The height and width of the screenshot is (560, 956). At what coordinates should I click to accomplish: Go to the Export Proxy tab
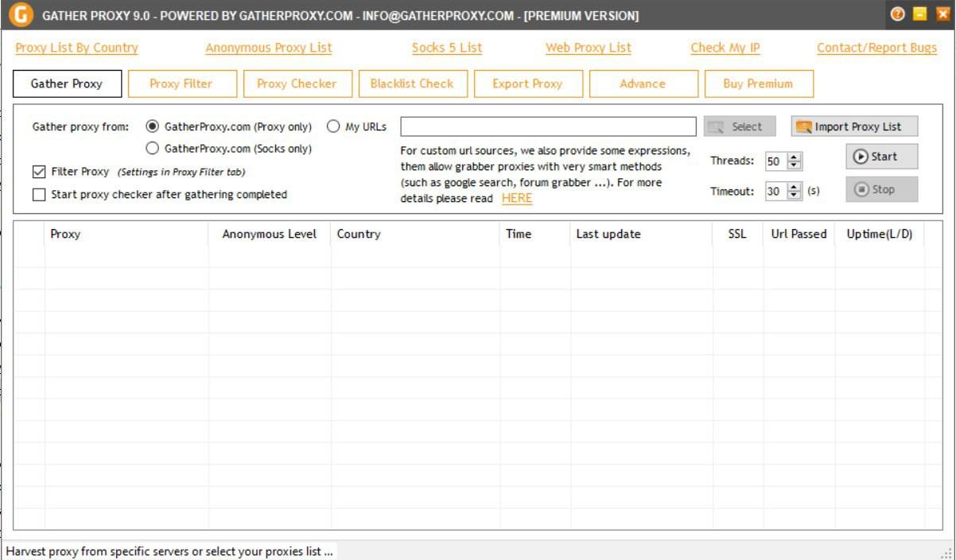(x=527, y=84)
